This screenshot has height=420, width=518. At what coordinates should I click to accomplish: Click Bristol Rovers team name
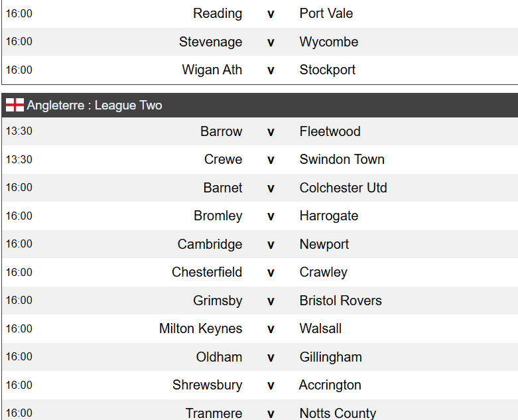[x=341, y=301]
